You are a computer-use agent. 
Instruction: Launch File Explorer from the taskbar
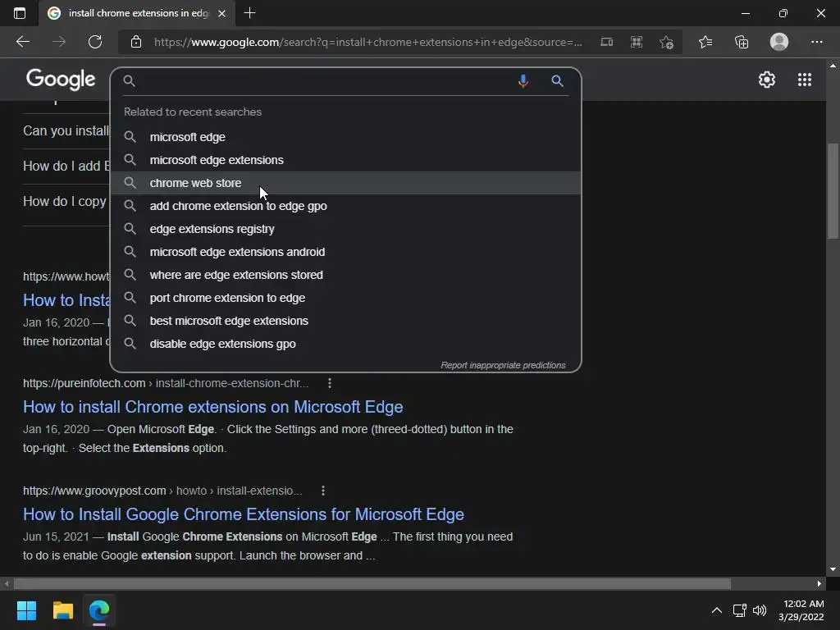(62, 610)
